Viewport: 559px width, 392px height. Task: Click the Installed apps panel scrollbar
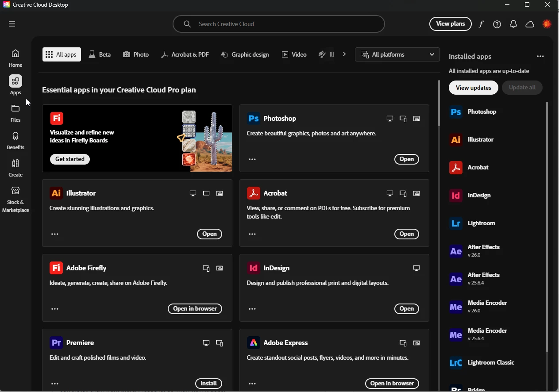tap(547, 227)
